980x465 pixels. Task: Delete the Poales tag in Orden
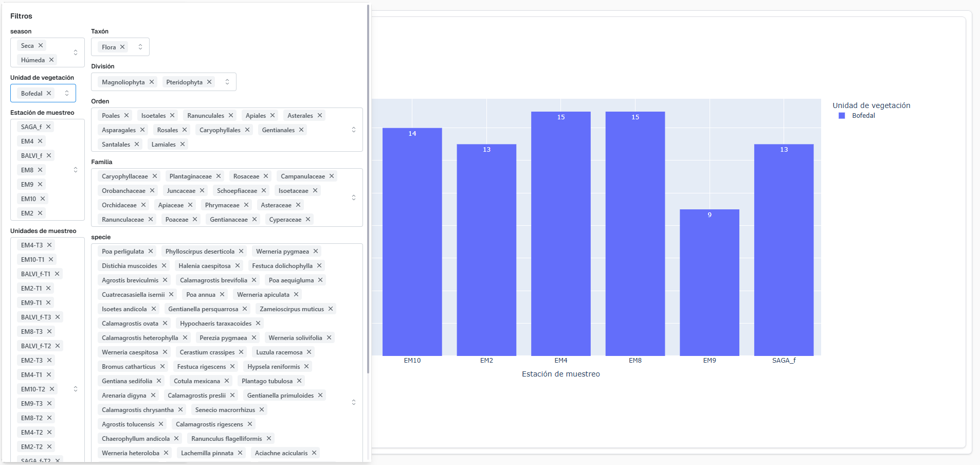pos(126,116)
